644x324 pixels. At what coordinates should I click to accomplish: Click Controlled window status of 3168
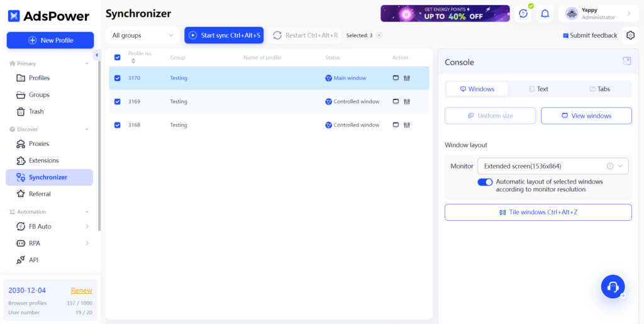coord(352,125)
